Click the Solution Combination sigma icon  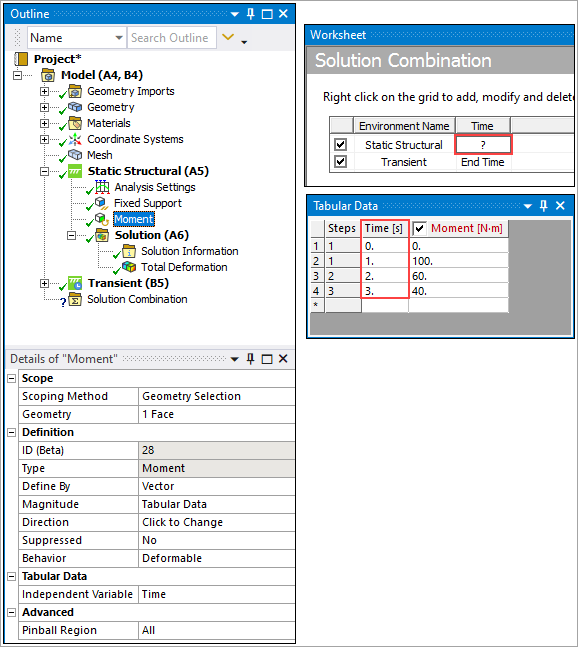click(75, 299)
